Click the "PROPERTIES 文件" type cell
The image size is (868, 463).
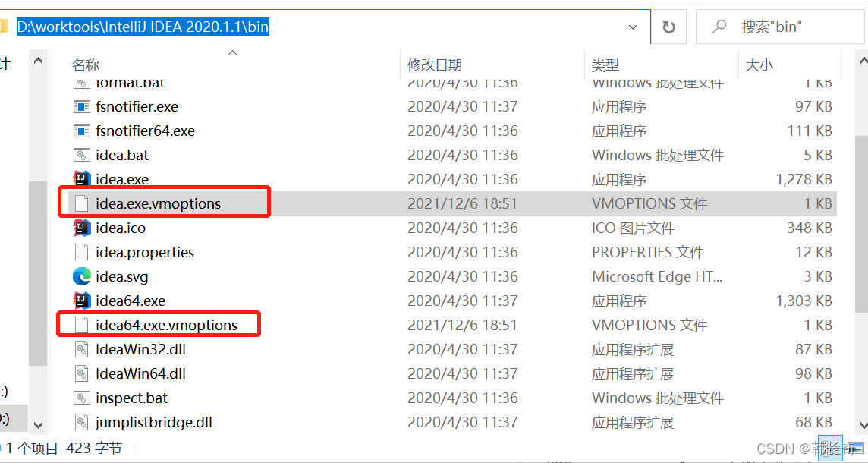click(648, 252)
